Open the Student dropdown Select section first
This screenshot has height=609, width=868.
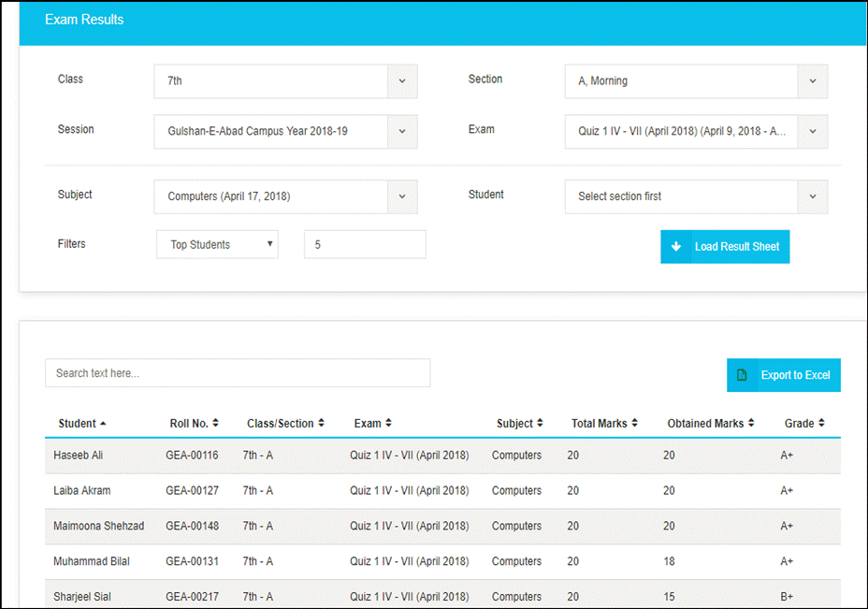coord(696,196)
